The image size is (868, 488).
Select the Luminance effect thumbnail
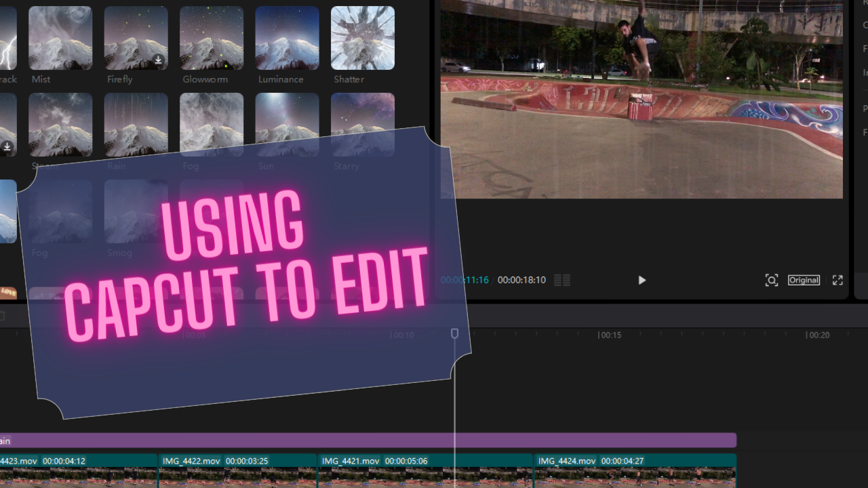click(x=288, y=38)
